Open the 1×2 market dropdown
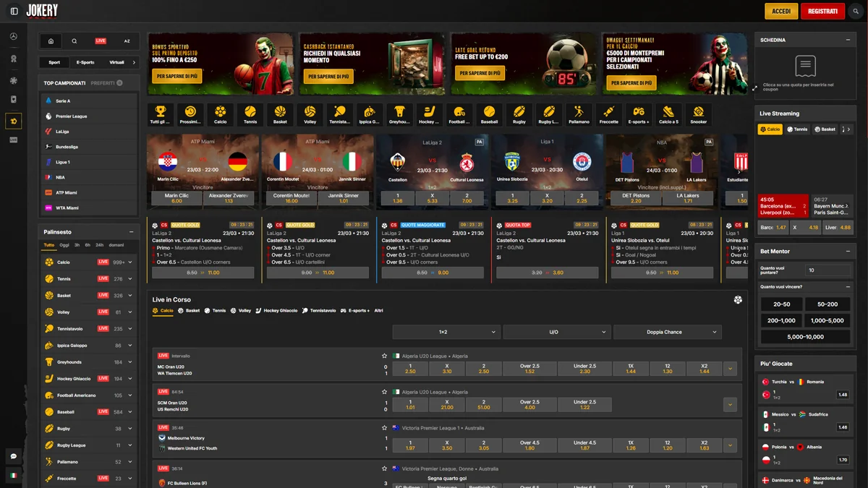This screenshot has height=488, width=868. 446,332
